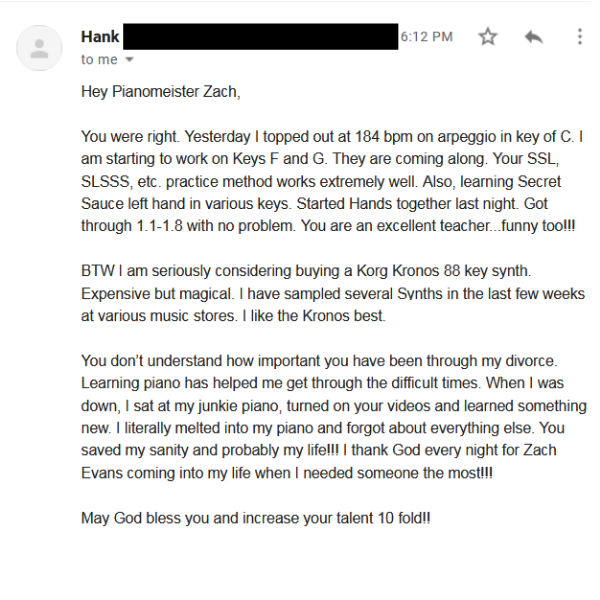Screen dimensions: 600x600
Task: Click Hank's profile avatar picture
Action: click(40, 48)
